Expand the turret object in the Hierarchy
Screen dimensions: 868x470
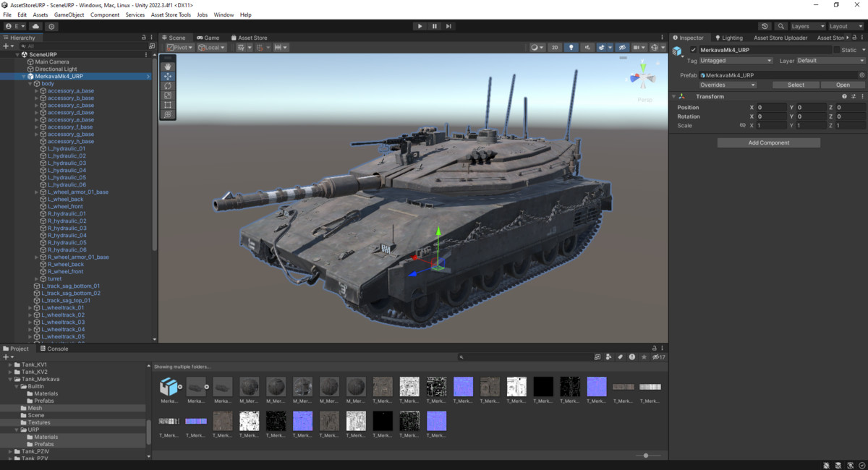click(35, 278)
